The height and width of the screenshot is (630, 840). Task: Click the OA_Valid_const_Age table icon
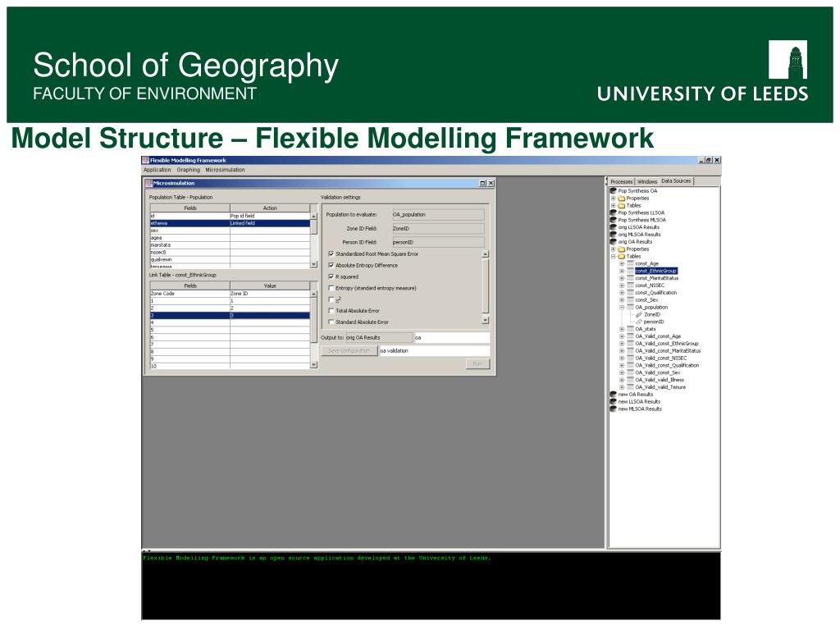pyautogui.click(x=630, y=336)
